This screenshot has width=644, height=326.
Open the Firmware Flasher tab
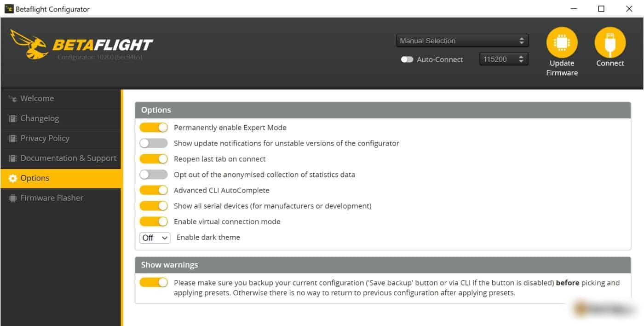point(61,198)
